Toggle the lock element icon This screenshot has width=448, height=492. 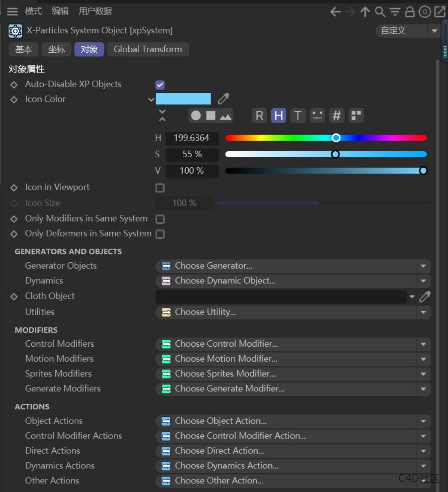coord(410,12)
